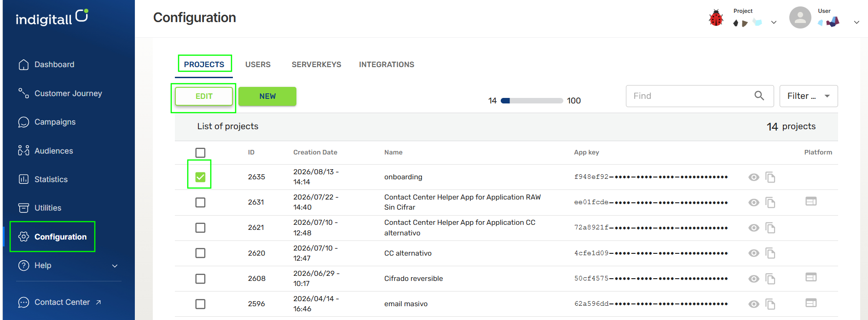Copy app key for onboarding project
Viewport: 868px width, 320px height.
pyautogui.click(x=770, y=177)
